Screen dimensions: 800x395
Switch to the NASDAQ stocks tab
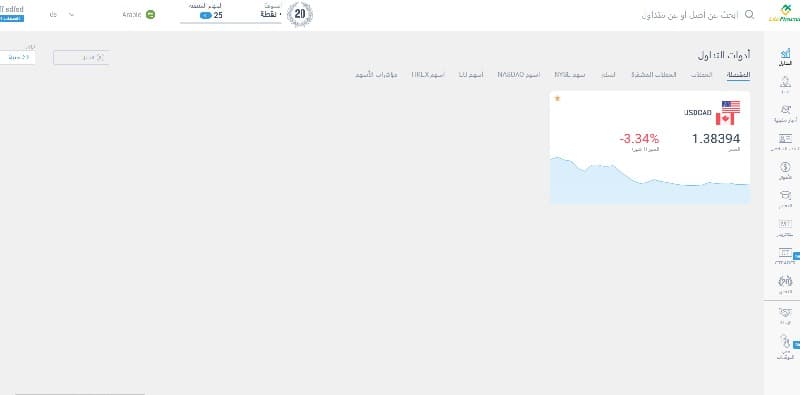[519, 75]
